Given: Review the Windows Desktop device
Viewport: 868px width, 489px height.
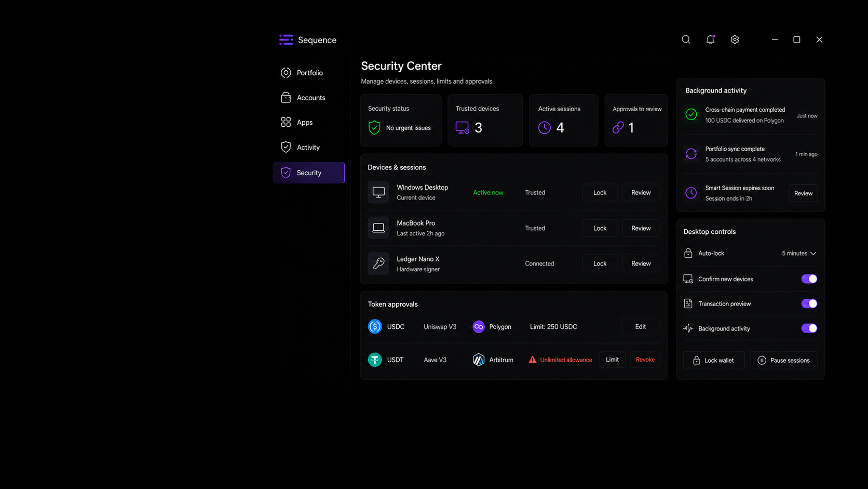Looking at the screenshot, I should click(x=641, y=192).
